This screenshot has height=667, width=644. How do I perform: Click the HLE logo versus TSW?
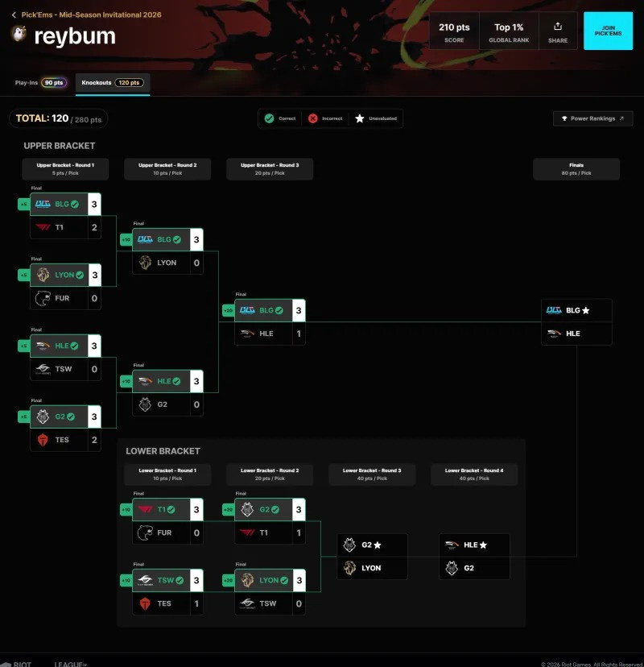tap(43, 346)
